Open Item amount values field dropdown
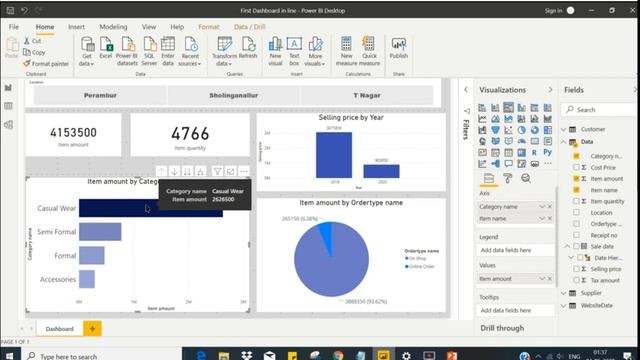 point(542,279)
